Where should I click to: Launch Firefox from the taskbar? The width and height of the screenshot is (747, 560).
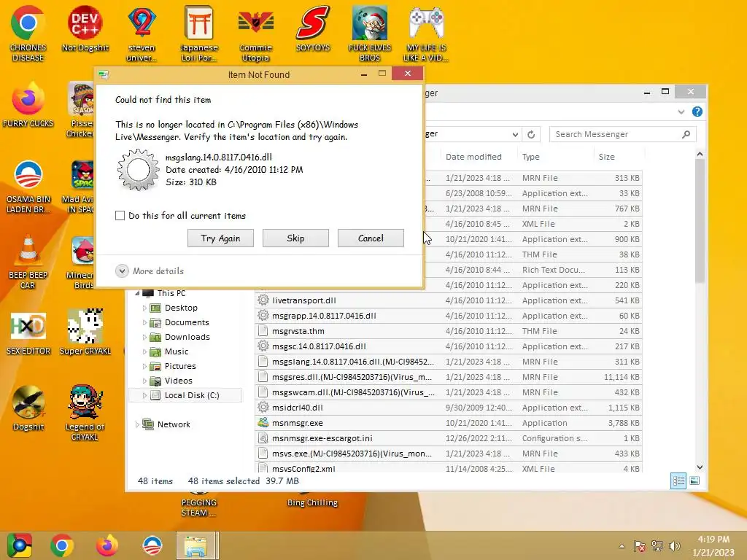107,545
